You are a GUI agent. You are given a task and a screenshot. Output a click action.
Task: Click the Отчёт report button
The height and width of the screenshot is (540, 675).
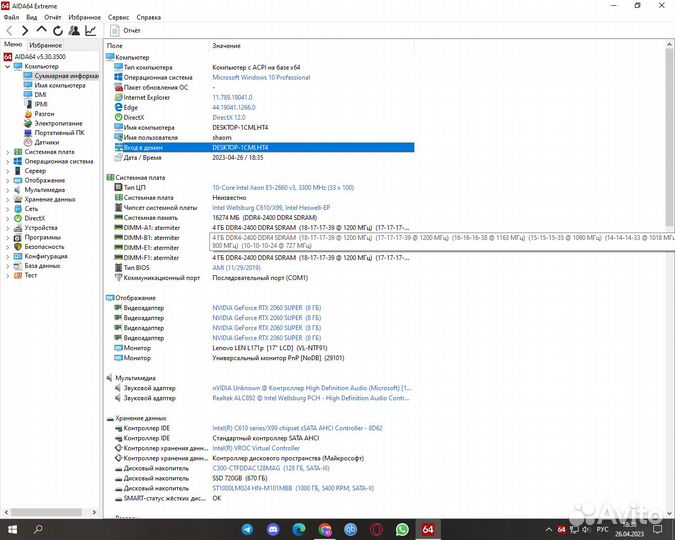pos(126,31)
